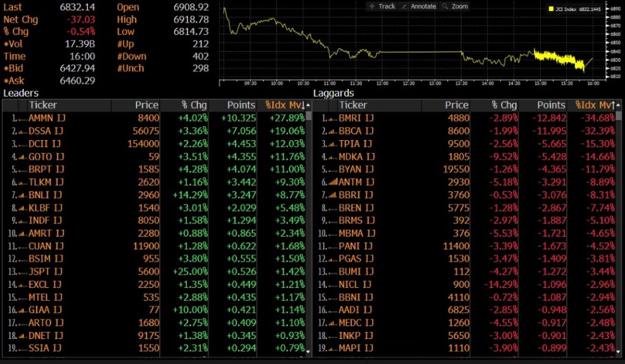Select the chart Zoom tool

pyautogui.click(x=455, y=6)
